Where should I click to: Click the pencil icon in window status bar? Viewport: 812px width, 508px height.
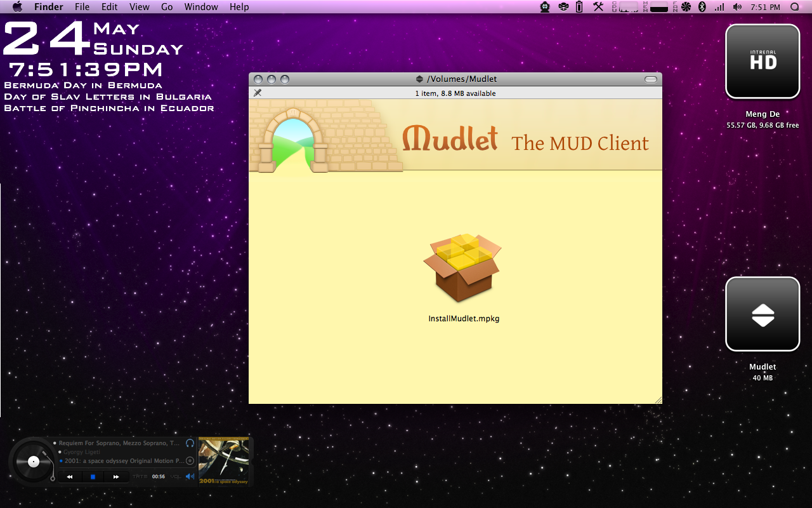[x=258, y=93]
